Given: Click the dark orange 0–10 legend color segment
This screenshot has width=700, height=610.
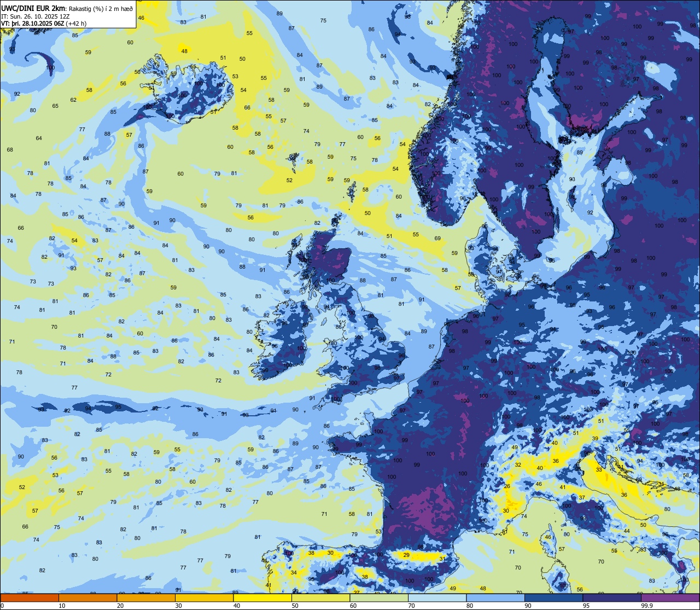Looking at the screenshot, I should tap(30, 597).
